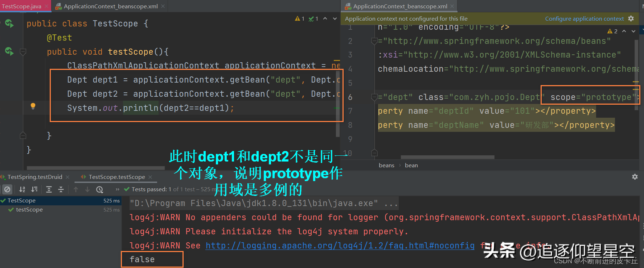Switch to TestScope.java editor tab
This screenshot has width=644, height=268.
21,6
